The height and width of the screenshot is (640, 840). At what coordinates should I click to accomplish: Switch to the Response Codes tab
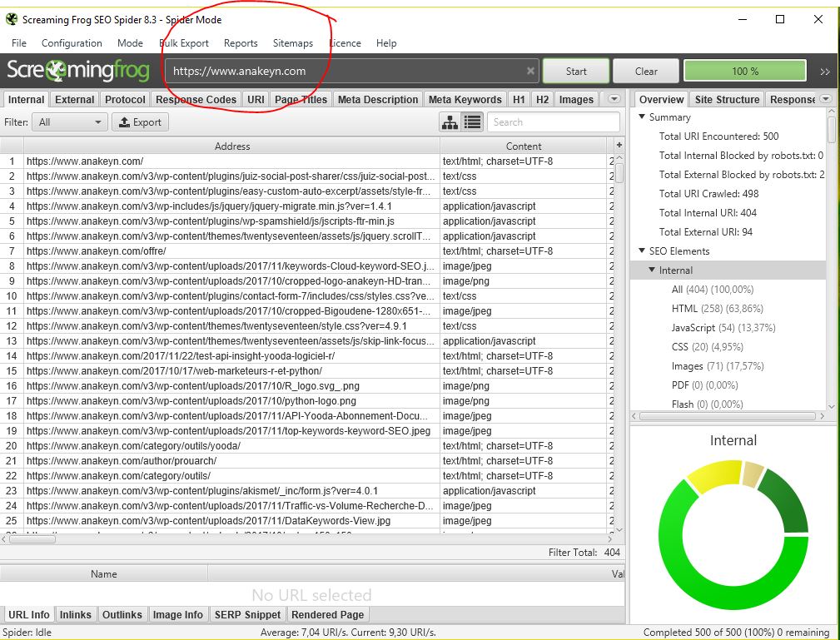(x=196, y=100)
